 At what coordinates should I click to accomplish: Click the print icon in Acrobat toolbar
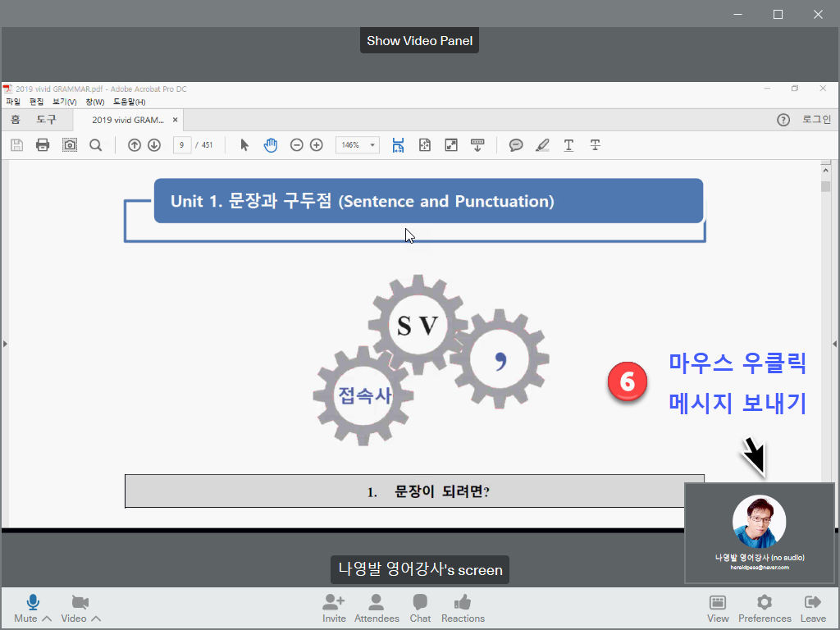coord(43,145)
